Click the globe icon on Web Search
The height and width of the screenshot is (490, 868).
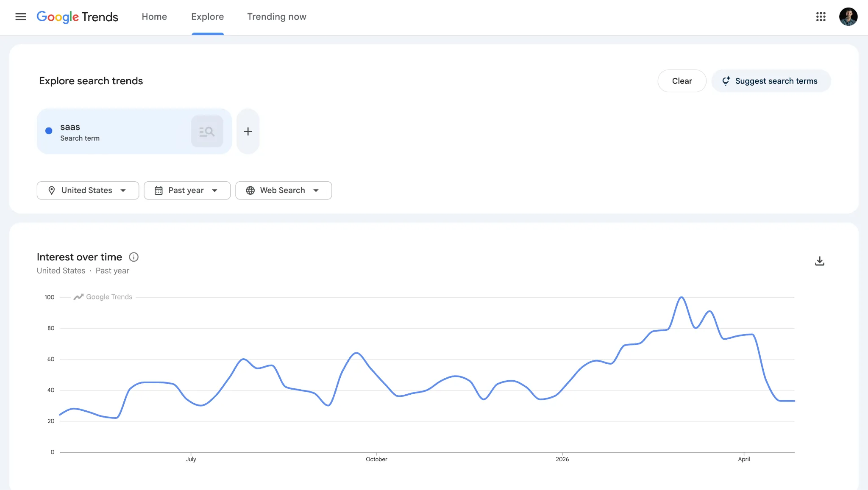(250, 191)
